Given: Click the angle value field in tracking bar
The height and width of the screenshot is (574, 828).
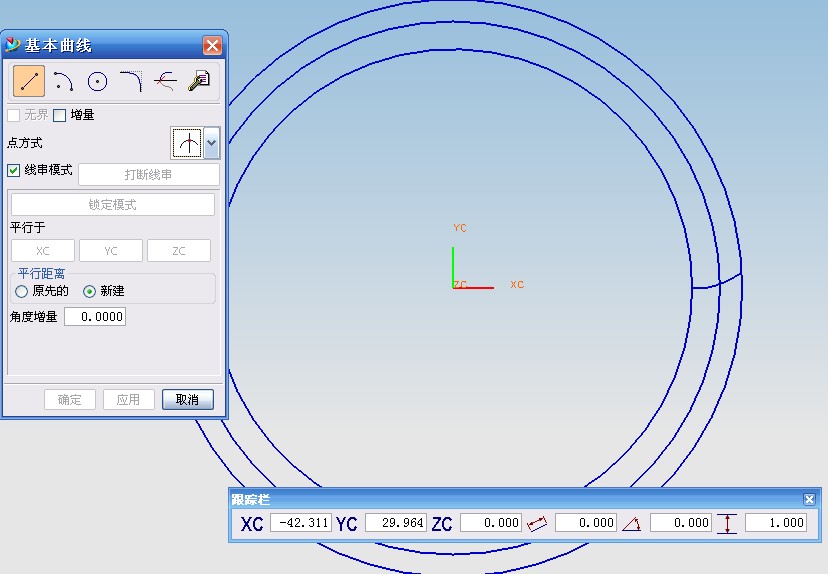Looking at the screenshot, I should coord(681,523).
